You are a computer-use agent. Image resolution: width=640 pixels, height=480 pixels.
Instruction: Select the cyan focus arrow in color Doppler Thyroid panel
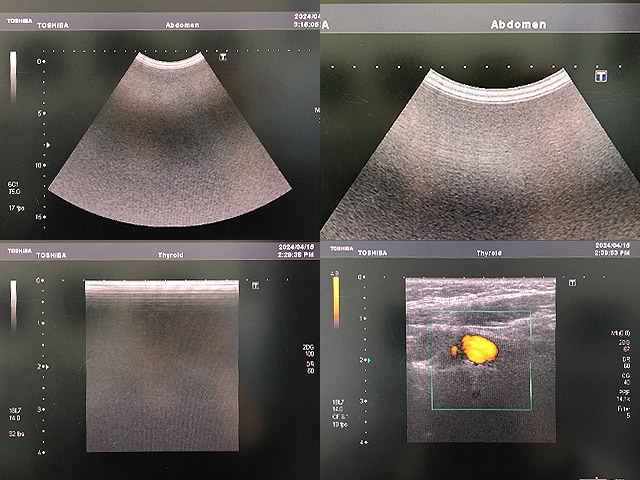coord(369,360)
